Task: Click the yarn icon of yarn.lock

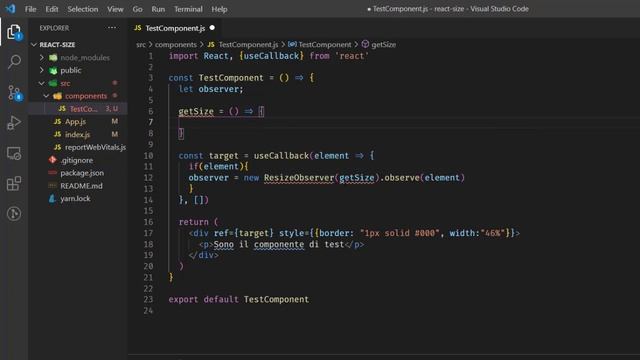Action: point(52,198)
